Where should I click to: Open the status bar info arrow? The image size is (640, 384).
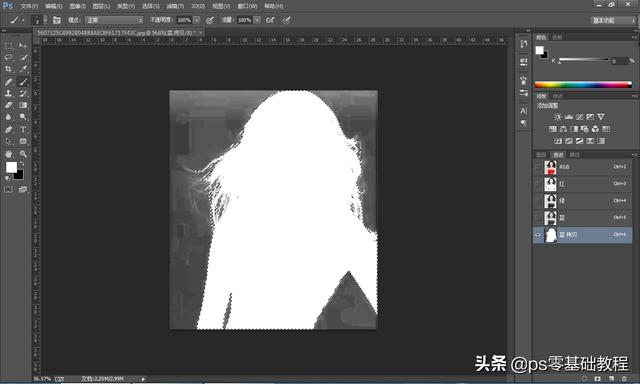tap(143, 379)
